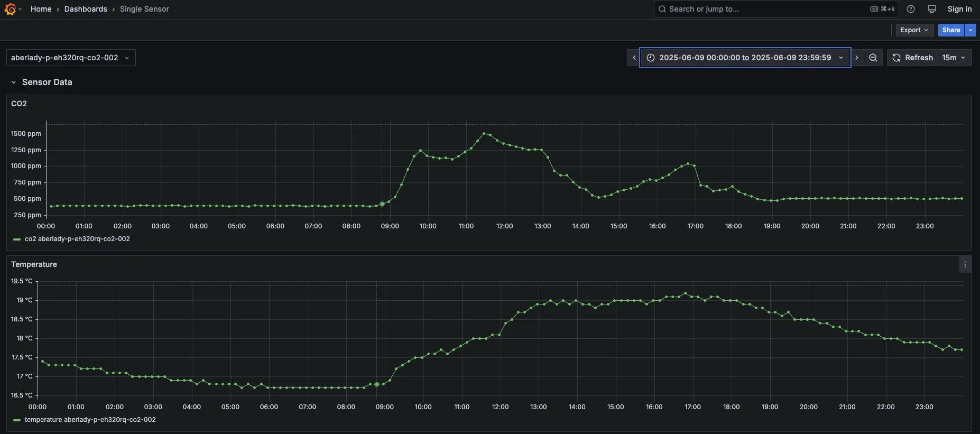980x434 pixels.
Task: Click the 250 ppm axis label
Action: click(x=27, y=215)
